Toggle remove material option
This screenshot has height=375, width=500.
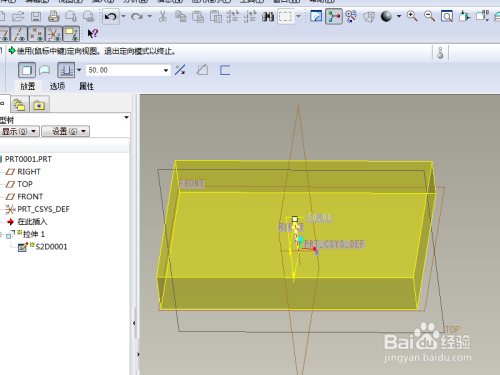[x=202, y=70]
